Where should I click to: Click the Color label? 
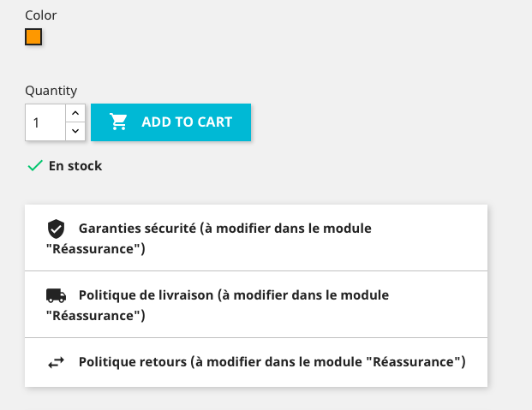pyautogui.click(x=41, y=15)
